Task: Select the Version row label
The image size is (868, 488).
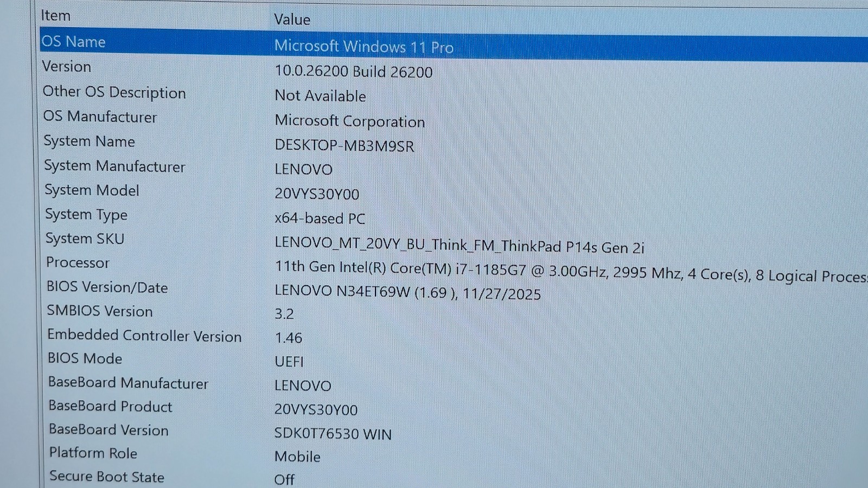Action: pos(67,67)
